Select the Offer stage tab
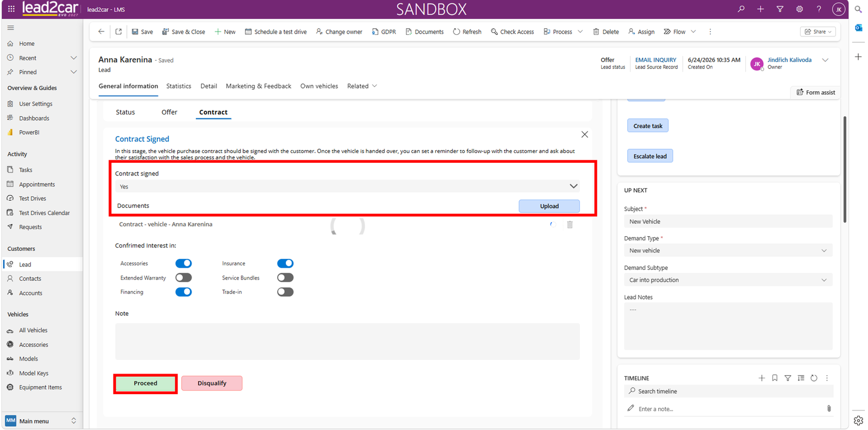This screenshot has width=868, height=430. (x=169, y=112)
